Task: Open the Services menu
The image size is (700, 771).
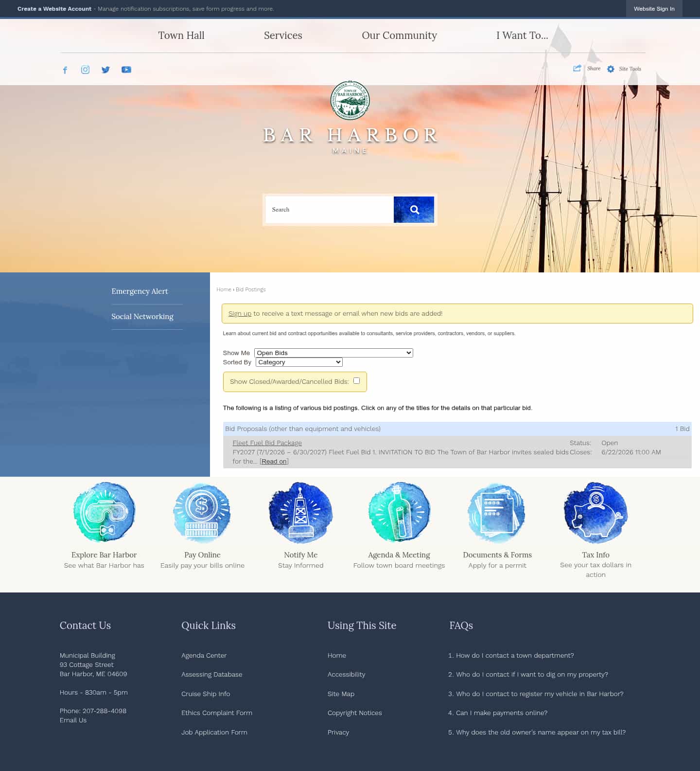Action: pyautogui.click(x=283, y=36)
